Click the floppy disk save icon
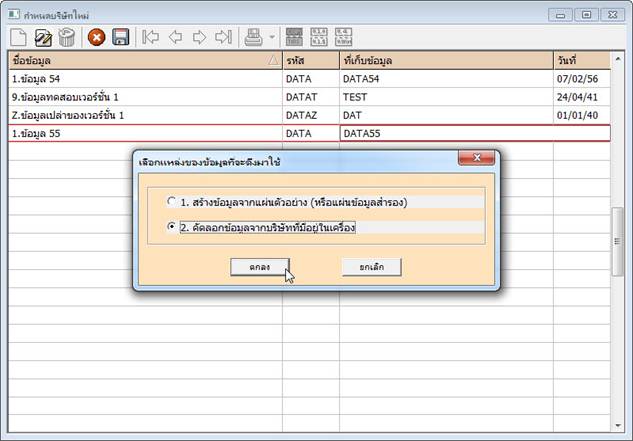Viewport: 633px width, 441px height. pyautogui.click(x=121, y=37)
